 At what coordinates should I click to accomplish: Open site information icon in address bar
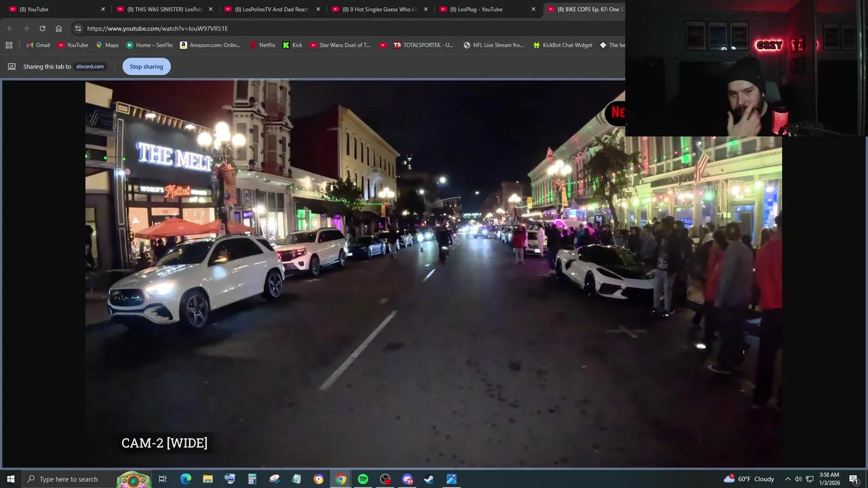[78, 28]
